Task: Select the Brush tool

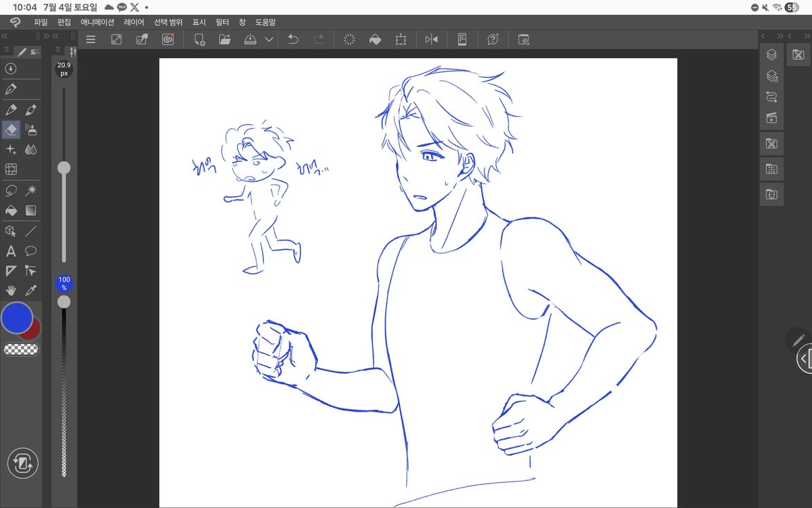Action: (30, 110)
